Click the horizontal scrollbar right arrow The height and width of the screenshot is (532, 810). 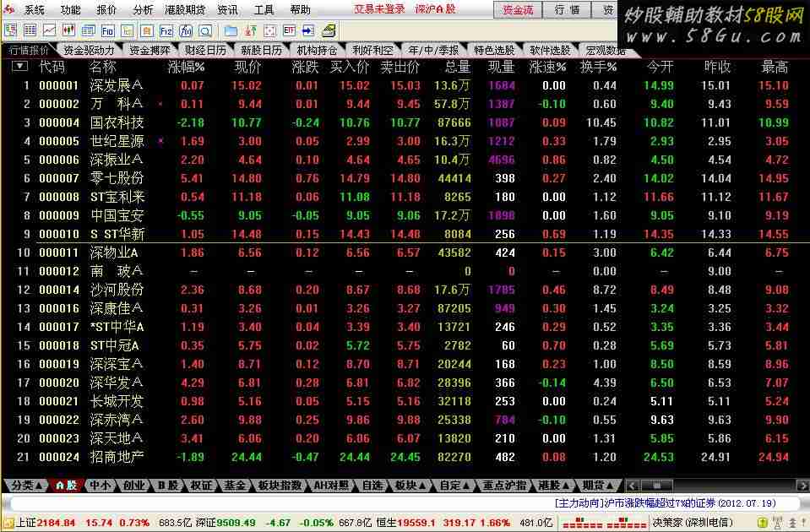(802, 486)
